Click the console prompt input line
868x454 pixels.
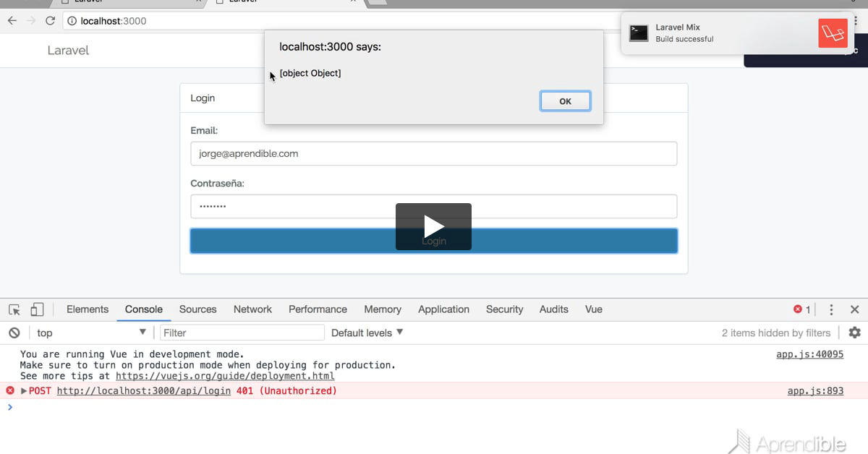pyautogui.click(x=434, y=407)
